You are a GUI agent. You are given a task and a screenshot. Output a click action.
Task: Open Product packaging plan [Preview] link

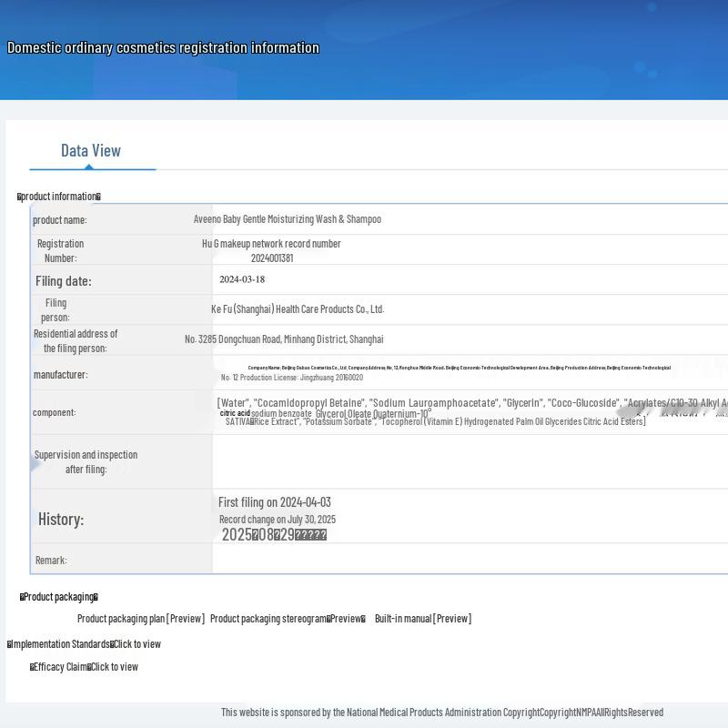(x=141, y=619)
